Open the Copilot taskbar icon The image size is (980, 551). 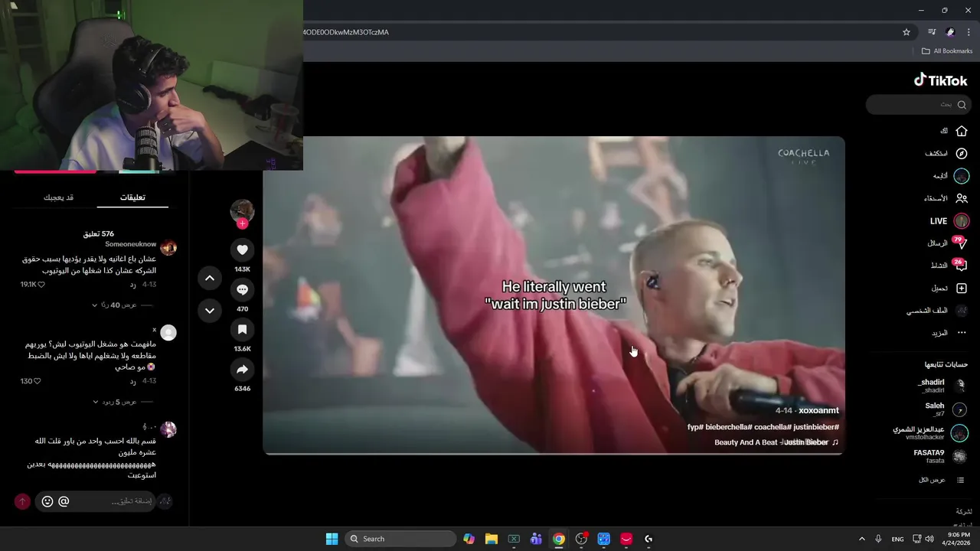[469, 539]
